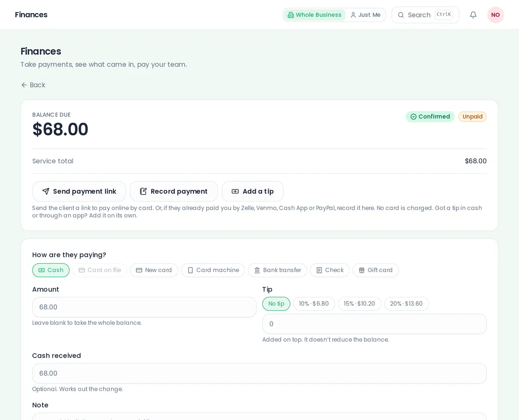Click the $68.00 balance due amount
Screen dimensions: 519x420
(60, 129)
